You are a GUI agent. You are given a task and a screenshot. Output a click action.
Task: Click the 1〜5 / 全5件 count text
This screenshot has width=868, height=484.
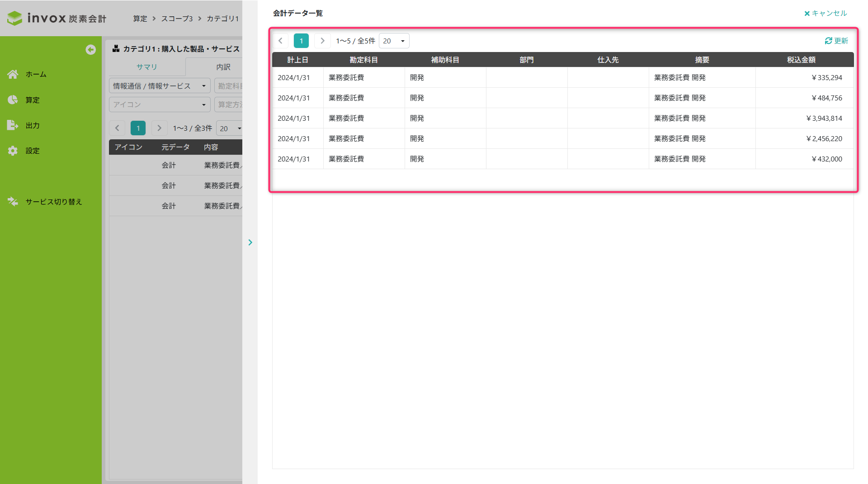tap(355, 41)
